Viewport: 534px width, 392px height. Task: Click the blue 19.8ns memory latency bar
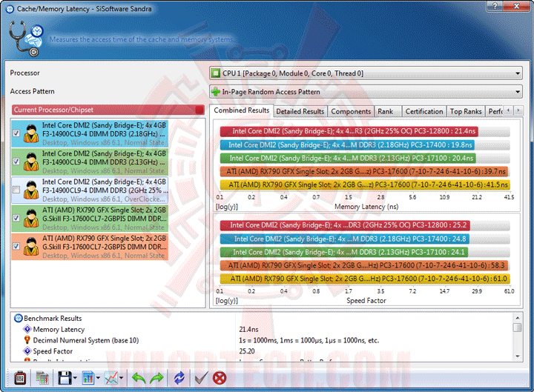347,145
